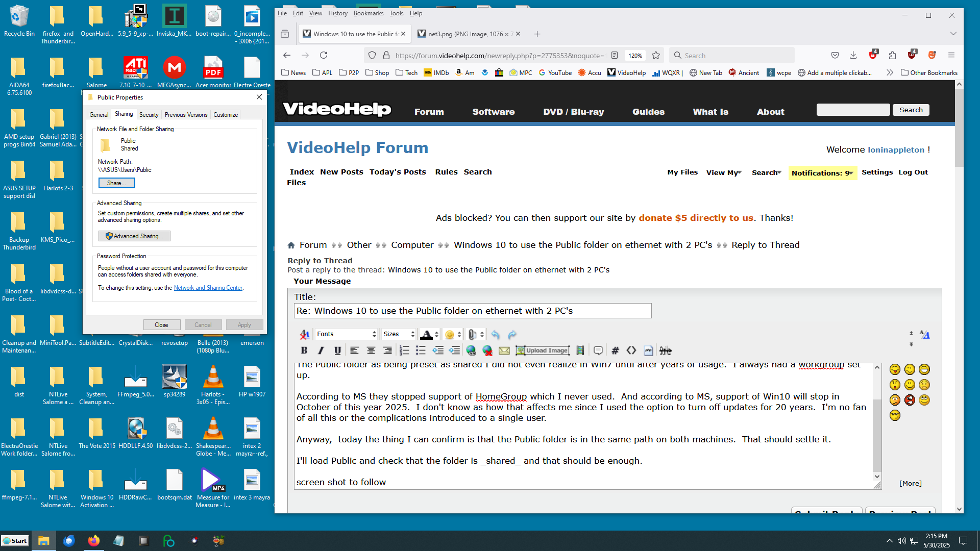
Task: Toggle Reader View in the address bar
Action: 615,55
